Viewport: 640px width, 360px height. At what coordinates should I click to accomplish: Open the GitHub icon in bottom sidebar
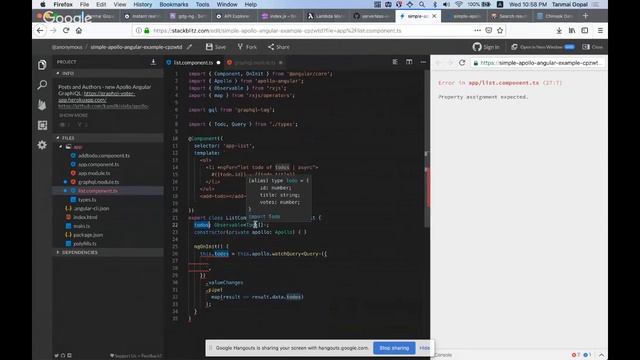63,356
